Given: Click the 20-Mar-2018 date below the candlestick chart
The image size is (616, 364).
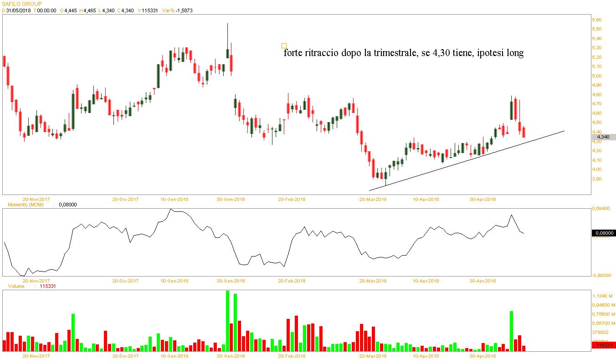Looking at the screenshot, I should [x=373, y=199].
